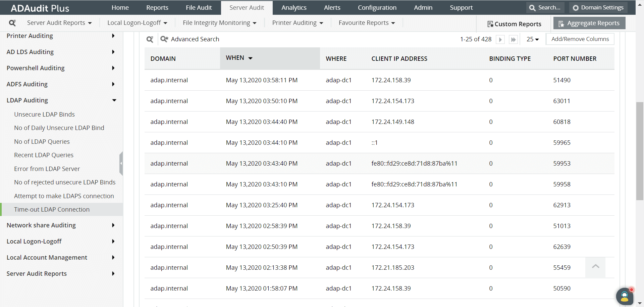Sort by PORT NUMBER column header
The height and width of the screenshot is (307, 644).
pyautogui.click(x=575, y=58)
